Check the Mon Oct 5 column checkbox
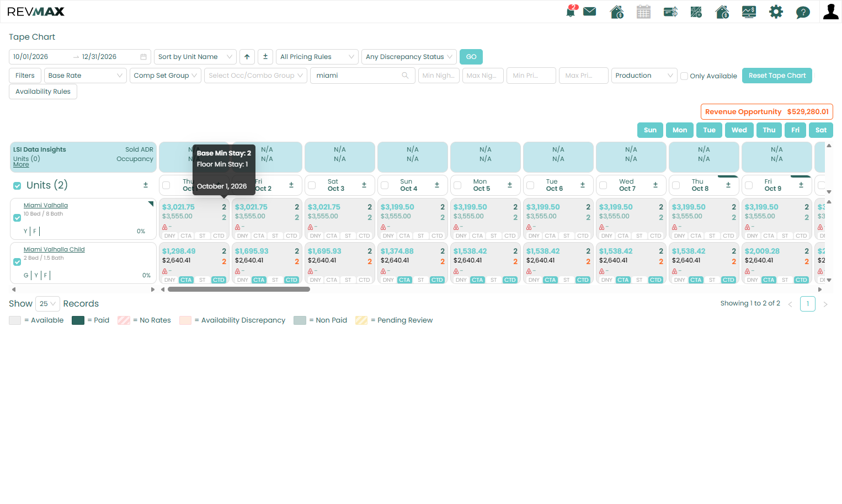 (457, 185)
